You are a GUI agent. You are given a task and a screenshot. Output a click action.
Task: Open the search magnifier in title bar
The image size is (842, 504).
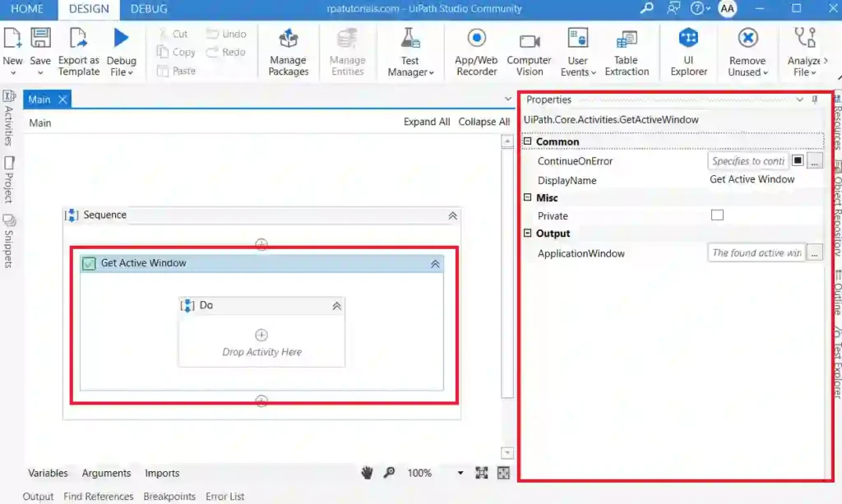[647, 8]
